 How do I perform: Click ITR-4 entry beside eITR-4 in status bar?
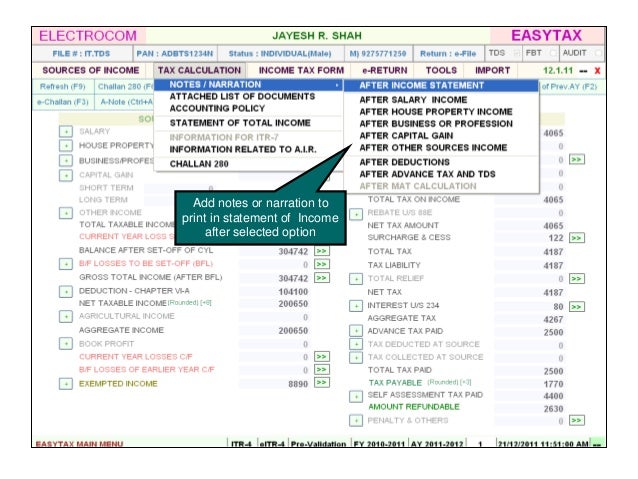click(x=241, y=444)
